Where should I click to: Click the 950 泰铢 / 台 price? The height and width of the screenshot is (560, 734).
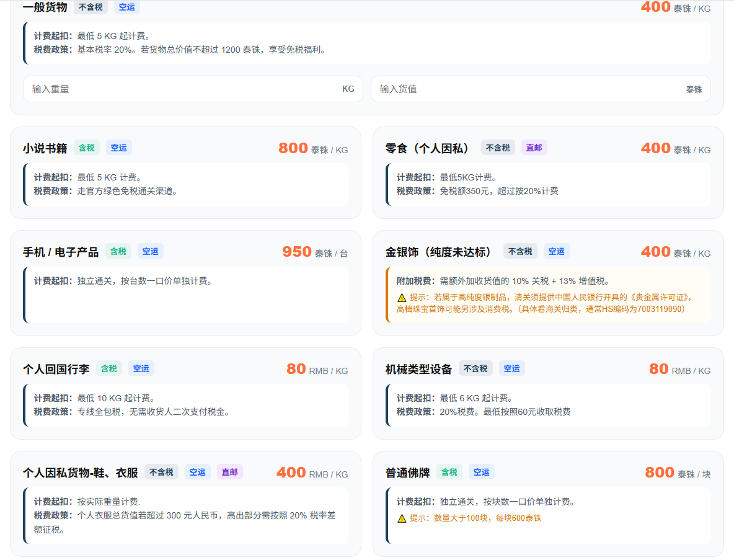click(x=315, y=252)
